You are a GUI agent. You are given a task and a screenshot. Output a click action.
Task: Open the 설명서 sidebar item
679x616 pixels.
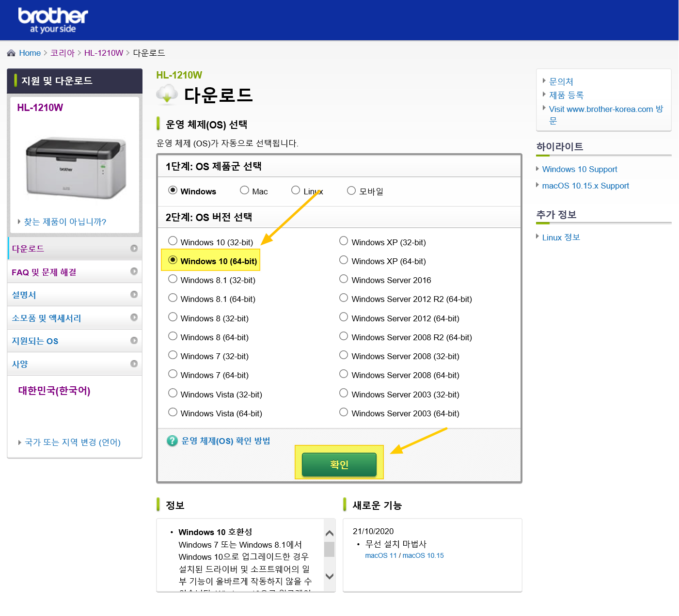point(75,295)
